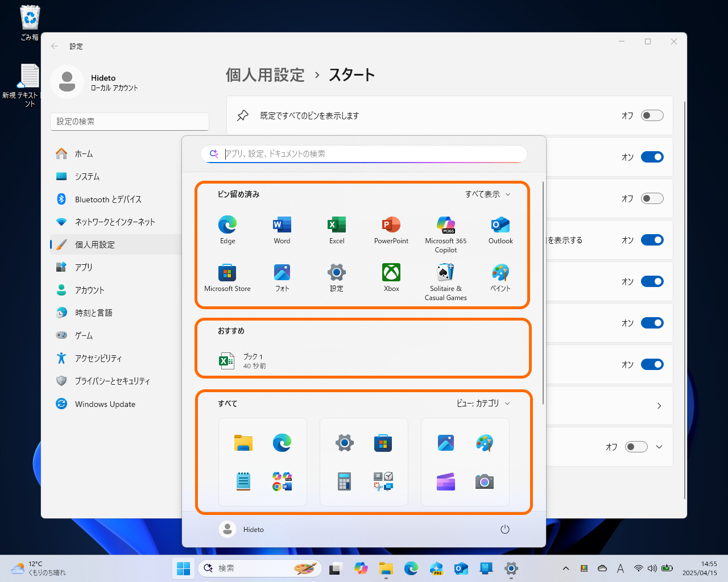Show hidden icons in system tray
This screenshot has width=728, height=582.
[x=566, y=568]
